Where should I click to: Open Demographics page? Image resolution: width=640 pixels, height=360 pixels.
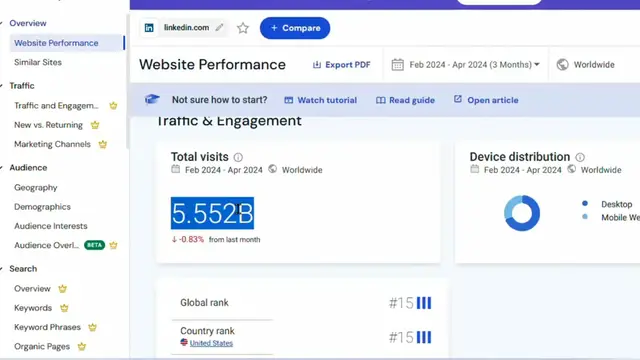(42, 207)
